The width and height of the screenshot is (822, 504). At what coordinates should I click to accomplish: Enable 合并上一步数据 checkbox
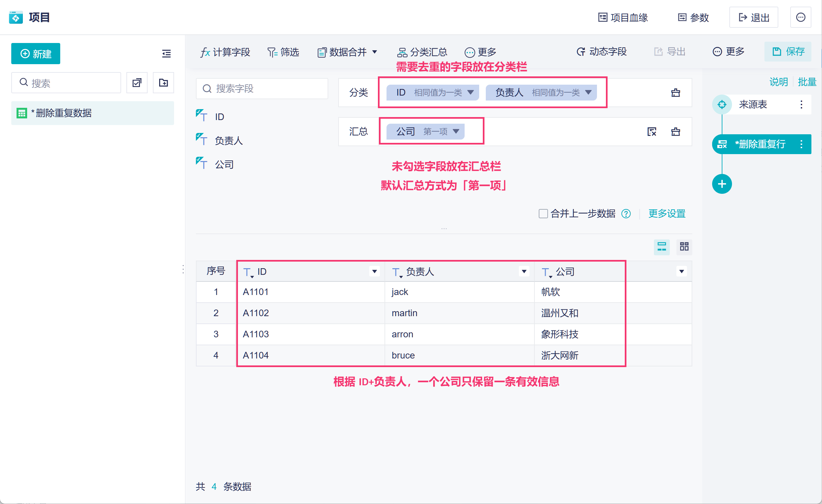(543, 213)
